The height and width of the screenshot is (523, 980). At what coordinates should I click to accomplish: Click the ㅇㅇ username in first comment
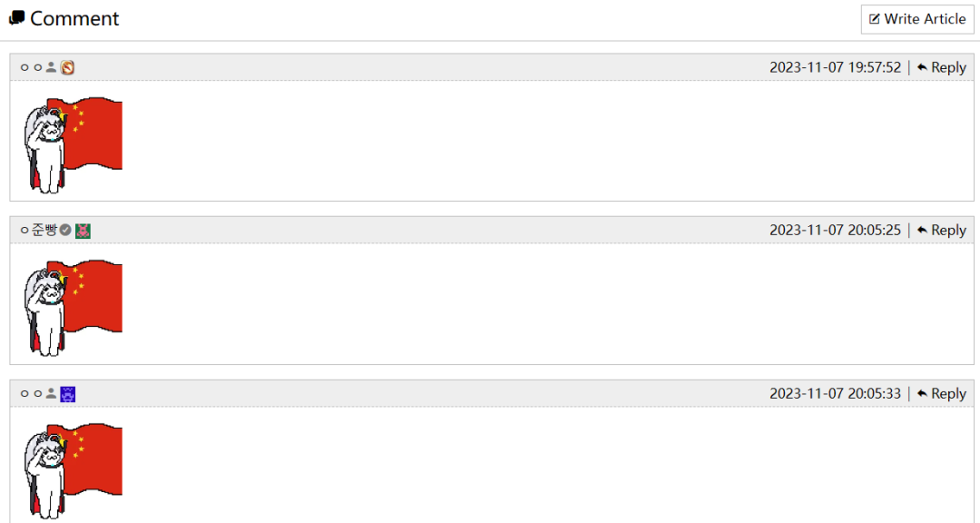[31, 67]
